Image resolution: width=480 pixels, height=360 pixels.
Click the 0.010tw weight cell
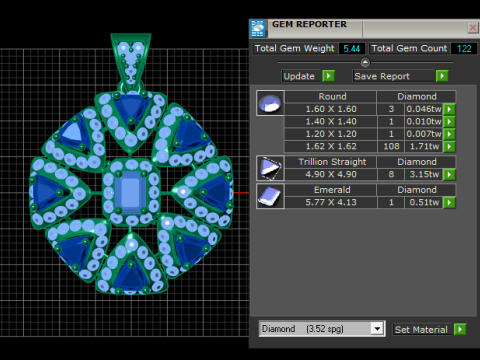pyautogui.click(x=424, y=122)
